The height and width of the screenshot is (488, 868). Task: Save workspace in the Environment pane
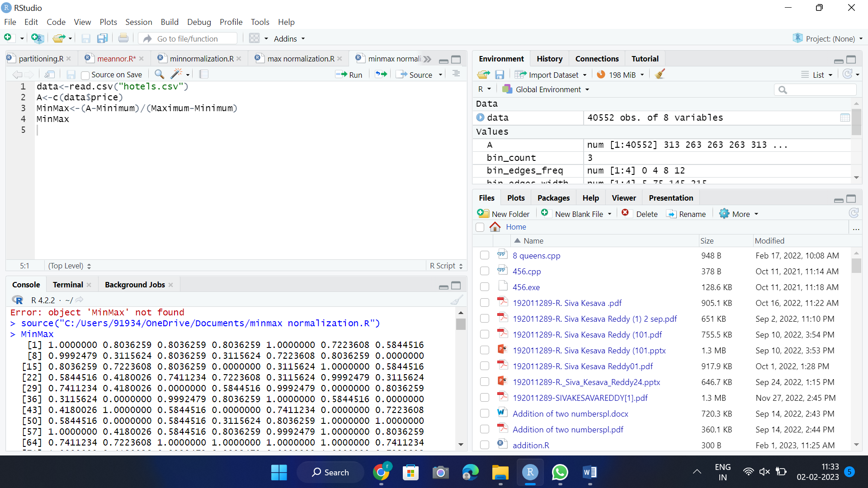[x=500, y=75]
